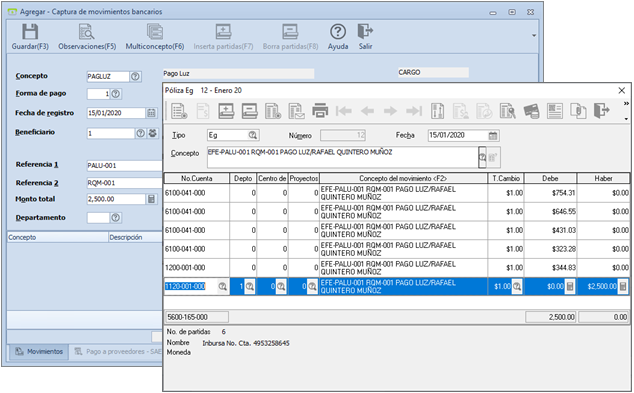This screenshot has height=393, width=634.
Task: Click Descripción column header in Agregar grid
Action: (135, 237)
